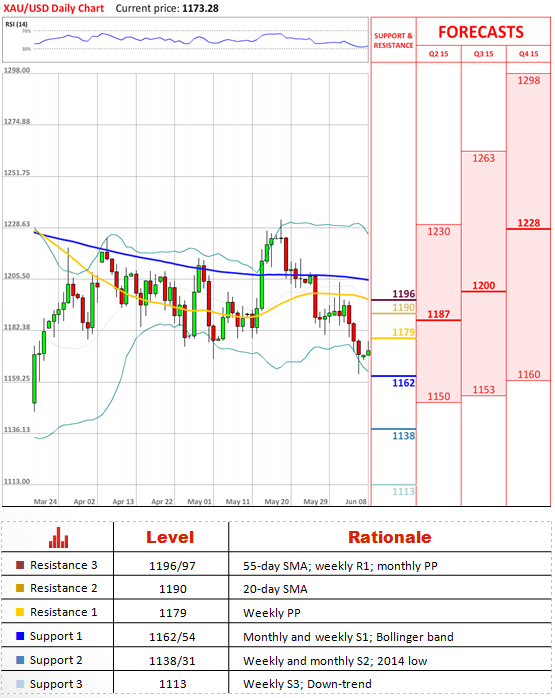This screenshot has width=555, height=698.
Task: Select the Resistance 2 gold color swatch
Action: 20,588
